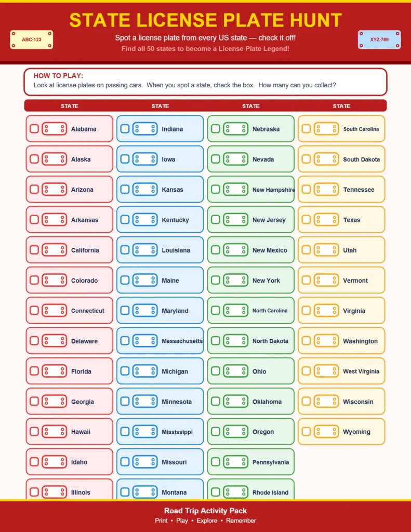The height and width of the screenshot is (532, 411).
Task: Click the plate icon next to Florida
Action: click(55, 371)
